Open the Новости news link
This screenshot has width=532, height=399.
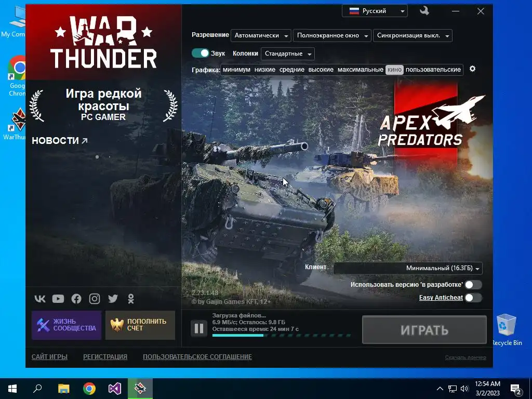(60, 140)
